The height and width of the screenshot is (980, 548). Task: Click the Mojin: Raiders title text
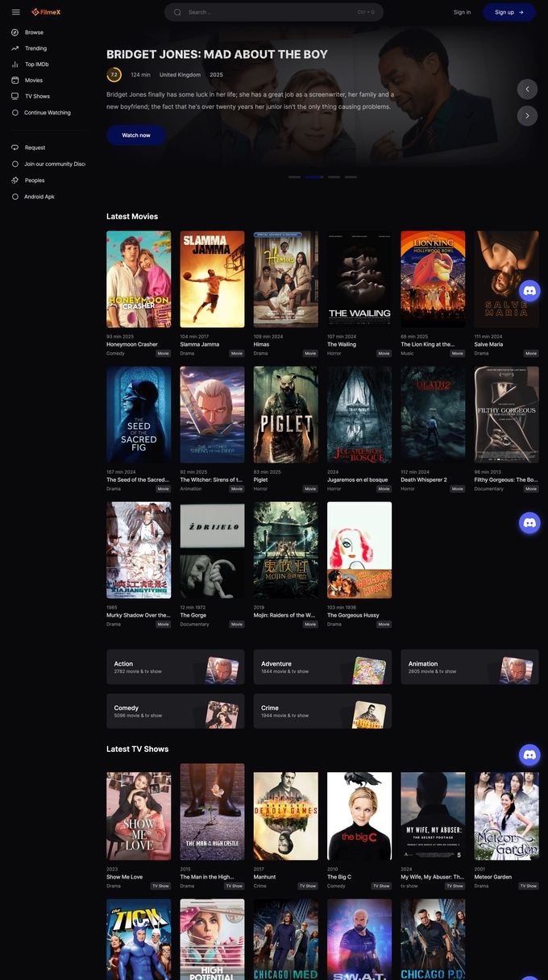click(286, 615)
